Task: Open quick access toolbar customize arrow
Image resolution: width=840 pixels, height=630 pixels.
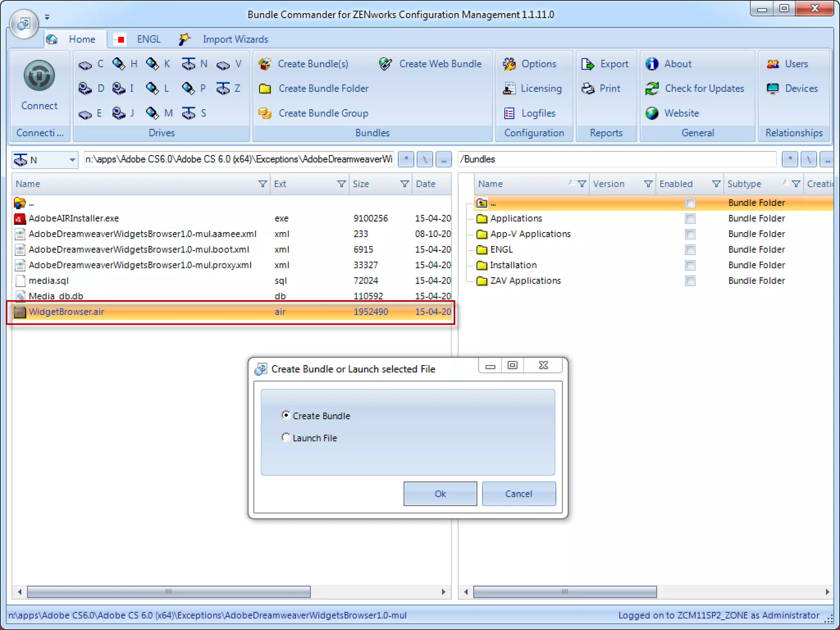Action: coord(47,17)
